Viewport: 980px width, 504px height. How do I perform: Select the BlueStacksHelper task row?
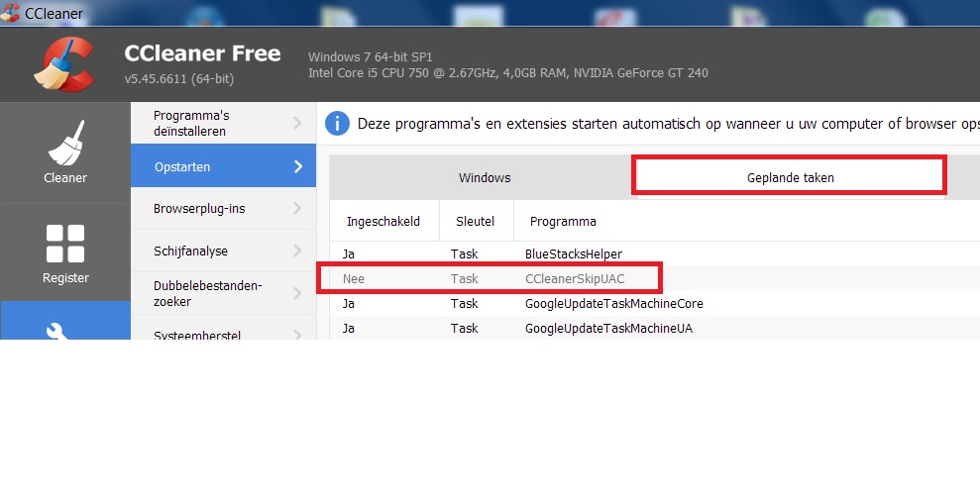[573, 254]
